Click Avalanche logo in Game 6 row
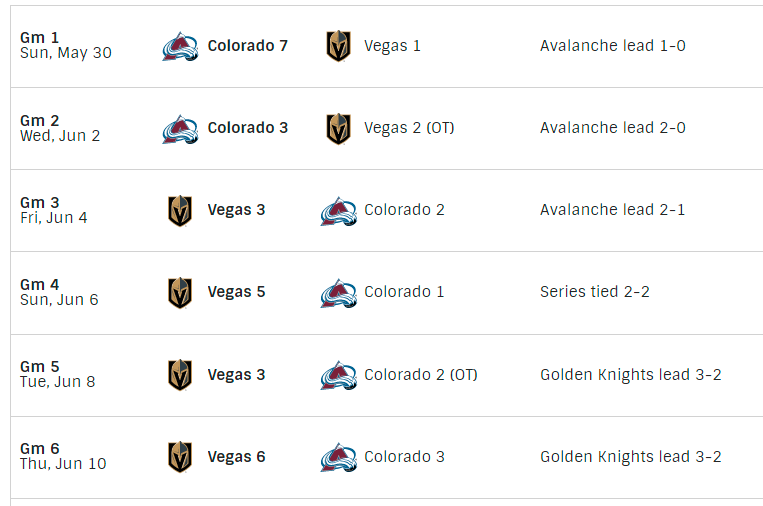The width and height of the screenshot is (763, 506). pyautogui.click(x=339, y=457)
